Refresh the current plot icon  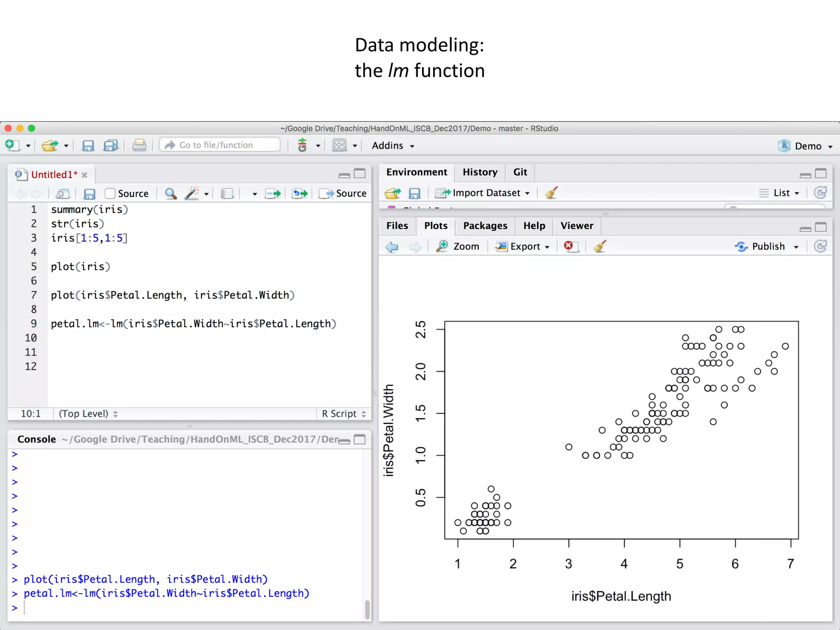pyautogui.click(x=820, y=246)
